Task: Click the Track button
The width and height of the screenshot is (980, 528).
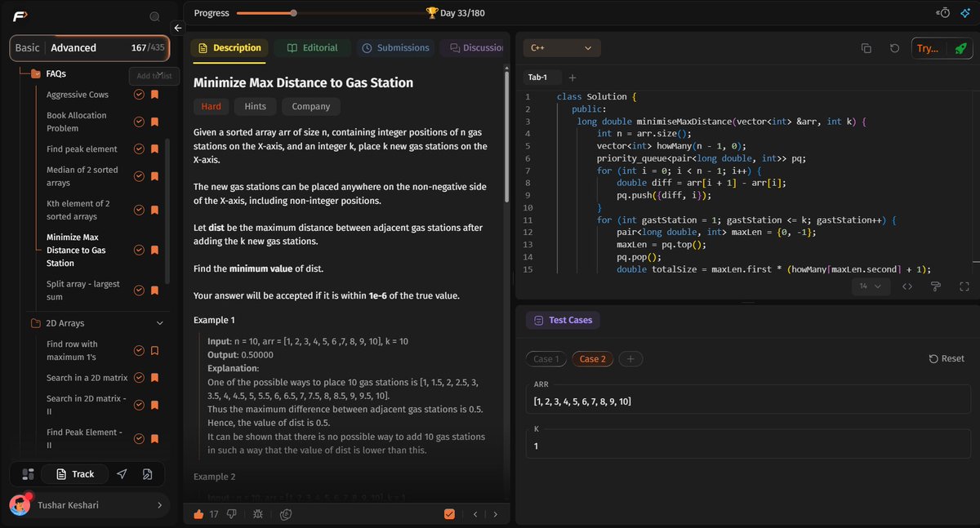Action: click(74, 474)
